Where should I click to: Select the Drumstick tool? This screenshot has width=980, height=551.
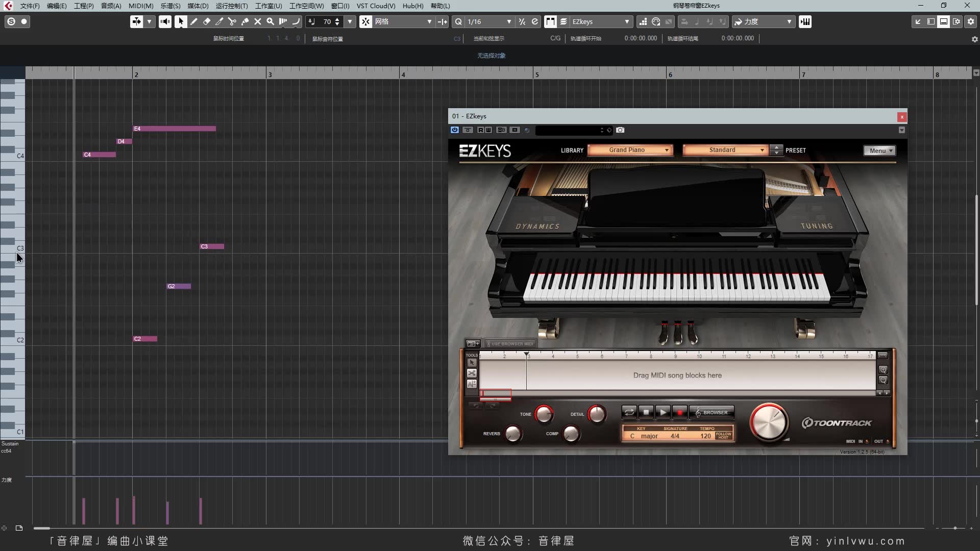click(283, 21)
